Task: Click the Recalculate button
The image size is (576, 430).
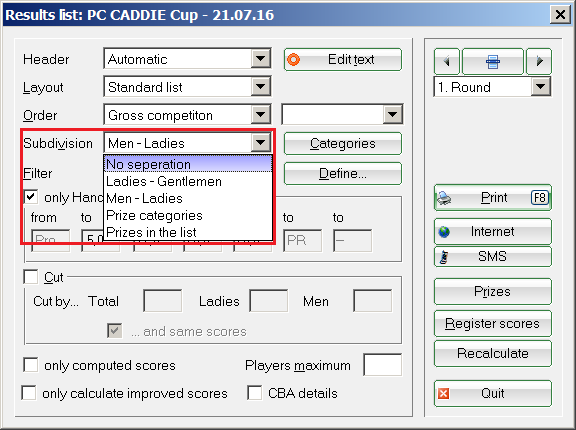Action: [493, 353]
